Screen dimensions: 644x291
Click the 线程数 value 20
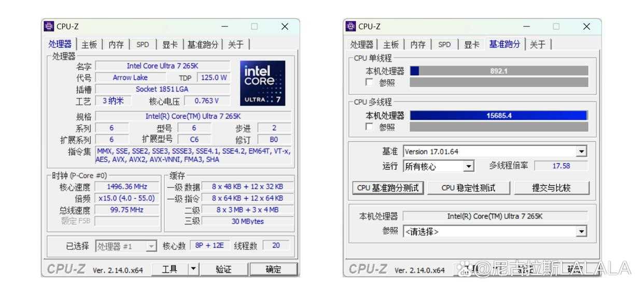click(276, 245)
